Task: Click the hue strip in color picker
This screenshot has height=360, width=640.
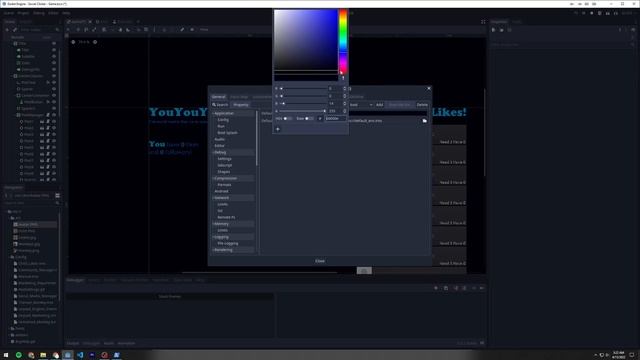Action: coord(343,41)
